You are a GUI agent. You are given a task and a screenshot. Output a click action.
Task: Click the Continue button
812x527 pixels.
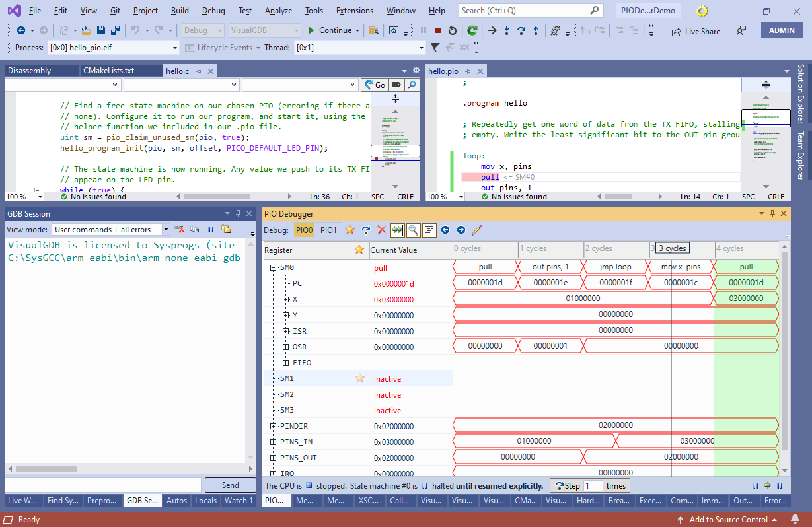point(329,30)
